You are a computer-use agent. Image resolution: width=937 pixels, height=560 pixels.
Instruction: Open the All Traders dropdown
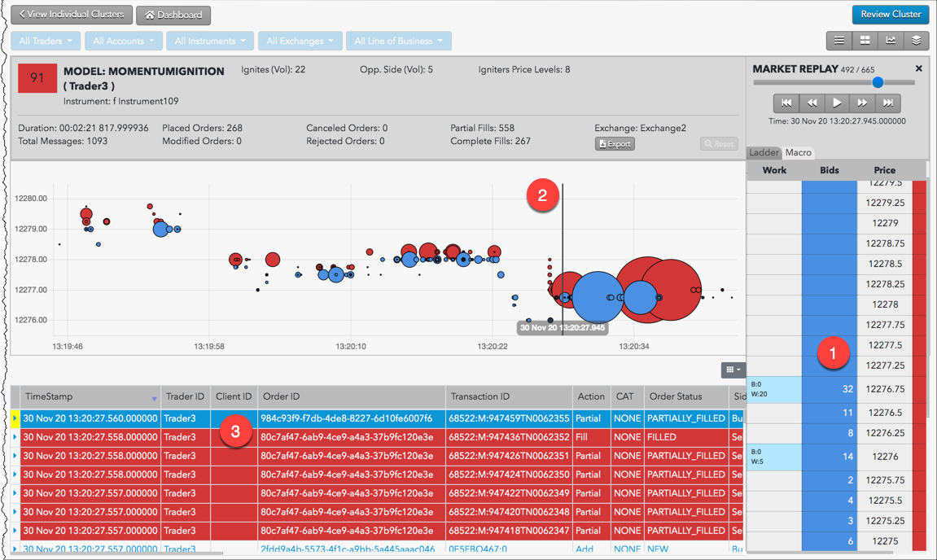click(46, 41)
